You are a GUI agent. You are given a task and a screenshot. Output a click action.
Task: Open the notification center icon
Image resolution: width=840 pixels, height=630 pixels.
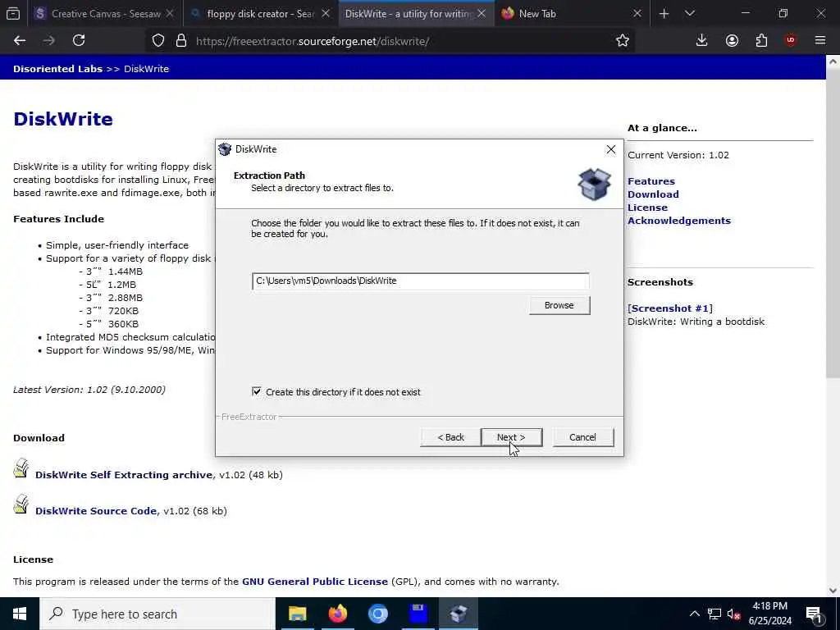[815, 614]
